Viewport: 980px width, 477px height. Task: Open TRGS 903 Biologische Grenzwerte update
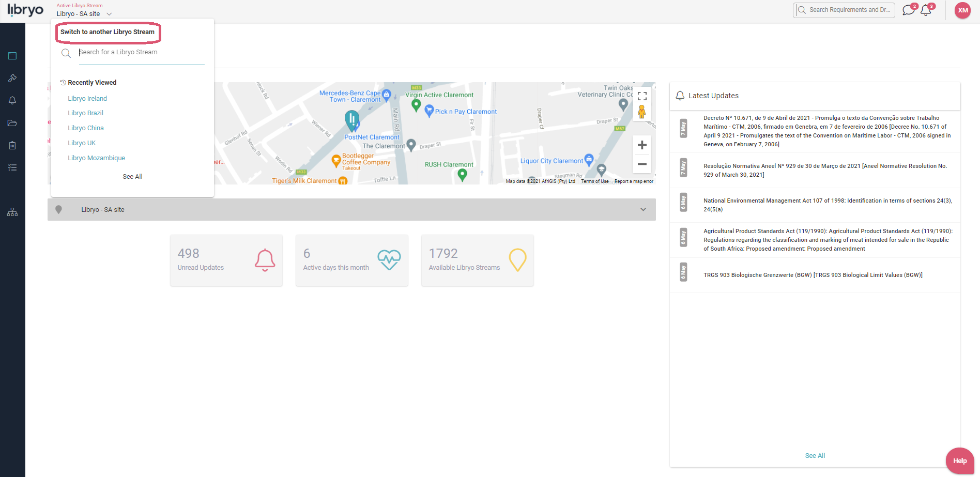point(815,275)
